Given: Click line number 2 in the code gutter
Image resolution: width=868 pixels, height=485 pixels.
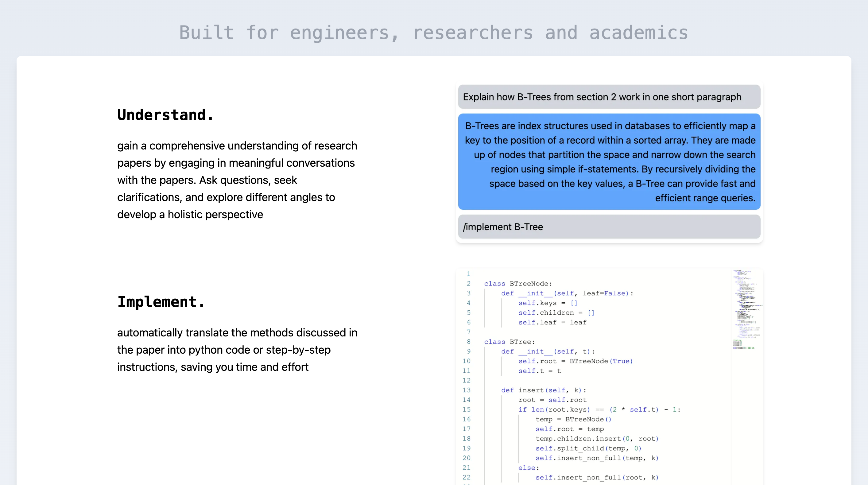Looking at the screenshot, I should [468, 283].
